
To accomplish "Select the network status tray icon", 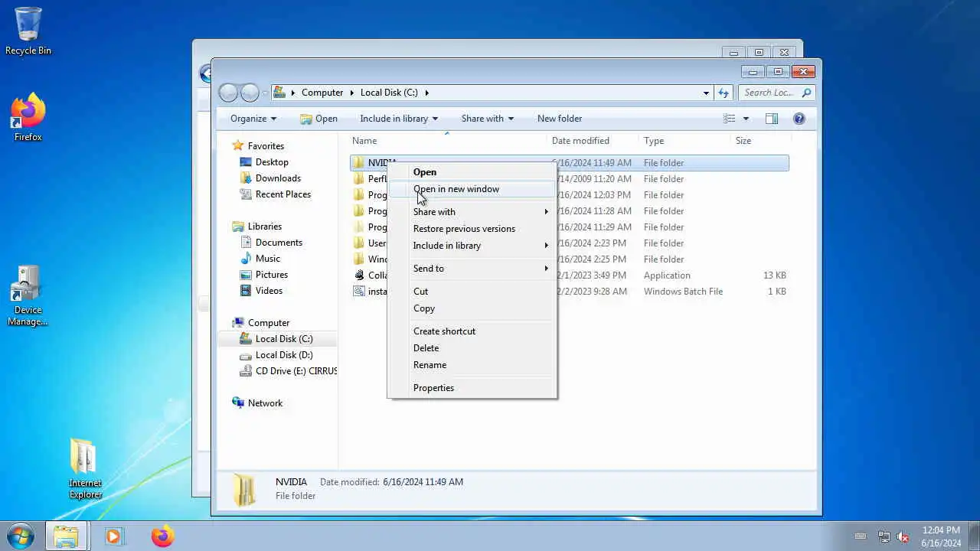I will pos(884,536).
